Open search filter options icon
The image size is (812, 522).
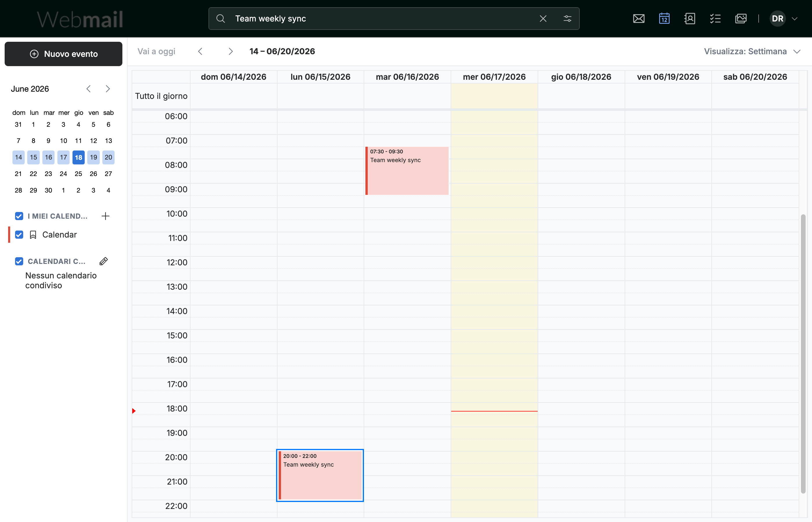(567, 19)
